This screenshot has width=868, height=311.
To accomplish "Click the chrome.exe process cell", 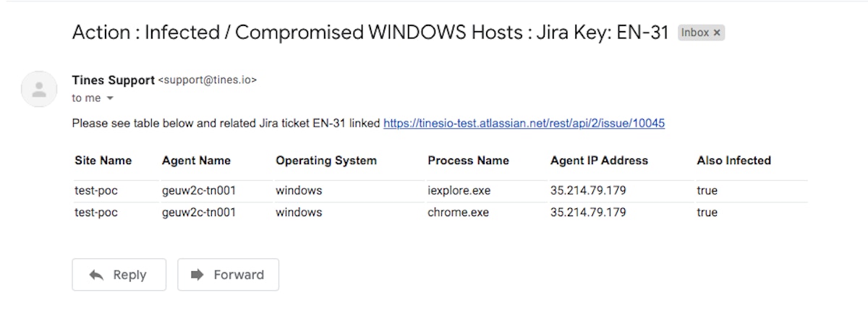I will click(x=458, y=213).
